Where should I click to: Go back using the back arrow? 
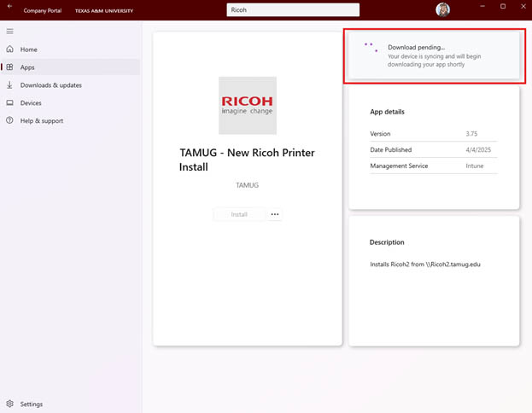[x=9, y=6]
